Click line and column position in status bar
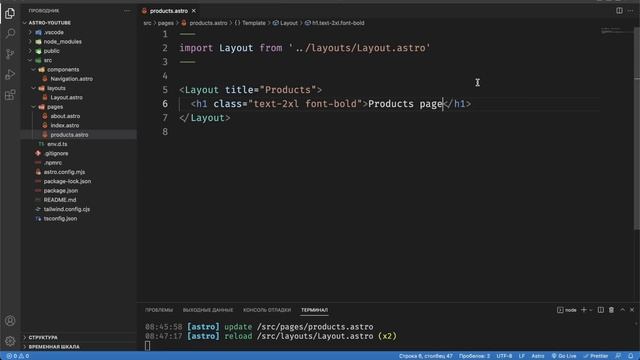This screenshot has width=640, height=360. (426, 356)
